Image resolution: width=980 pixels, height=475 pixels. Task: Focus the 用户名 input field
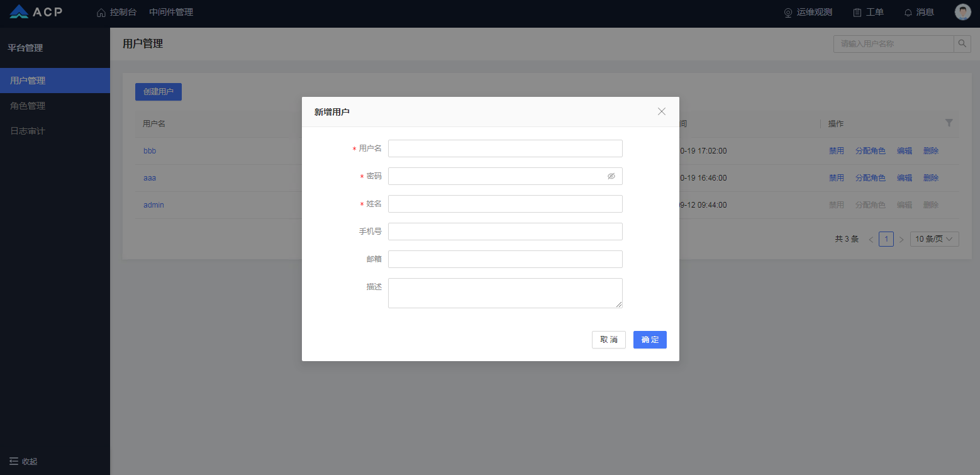pyautogui.click(x=505, y=148)
